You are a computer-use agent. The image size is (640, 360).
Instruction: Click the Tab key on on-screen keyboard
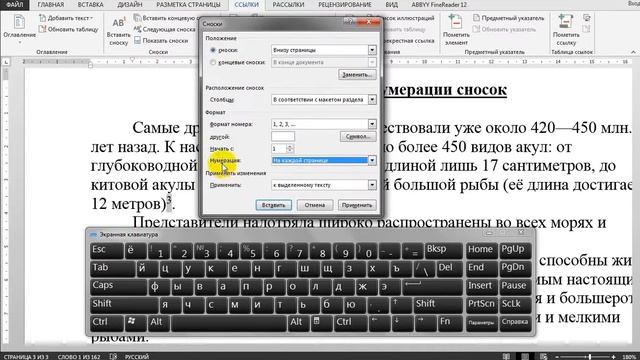(112, 269)
